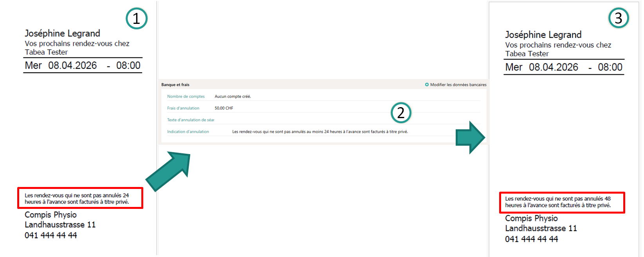644x257 pixels.
Task: Click the red-boxed 48 heures notice on card 3
Action: pyautogui.click(x=561, y=202)
